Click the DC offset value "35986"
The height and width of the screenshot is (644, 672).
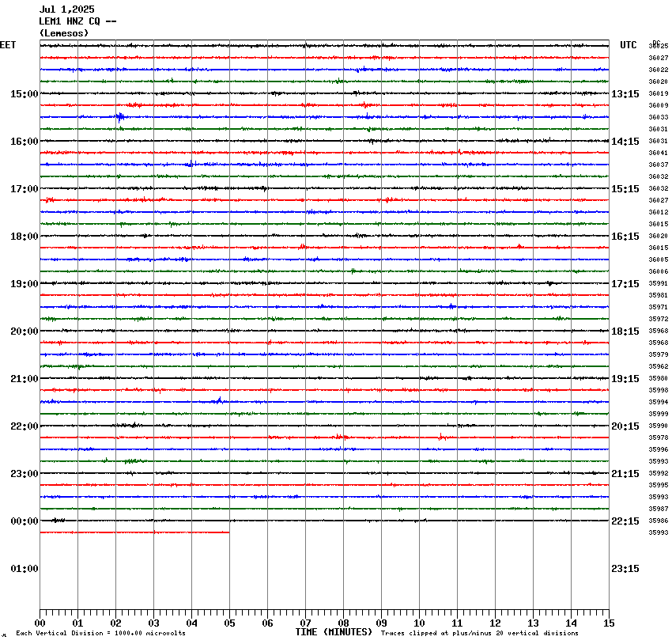click(x=659, y=521)
